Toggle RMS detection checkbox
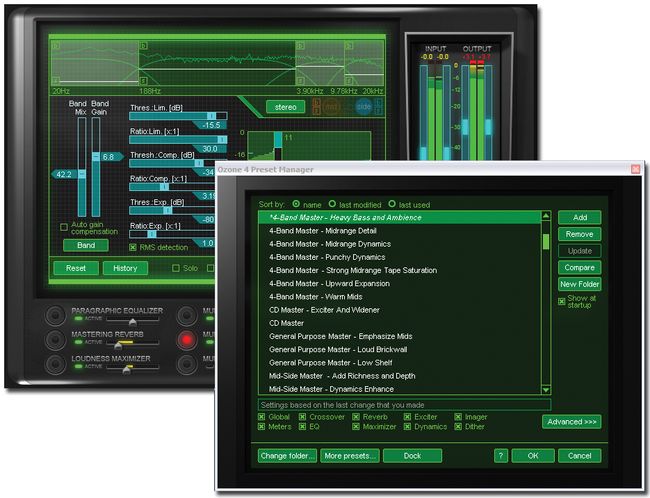The width and height of the screenshot is (650, 498). [133, 247]
